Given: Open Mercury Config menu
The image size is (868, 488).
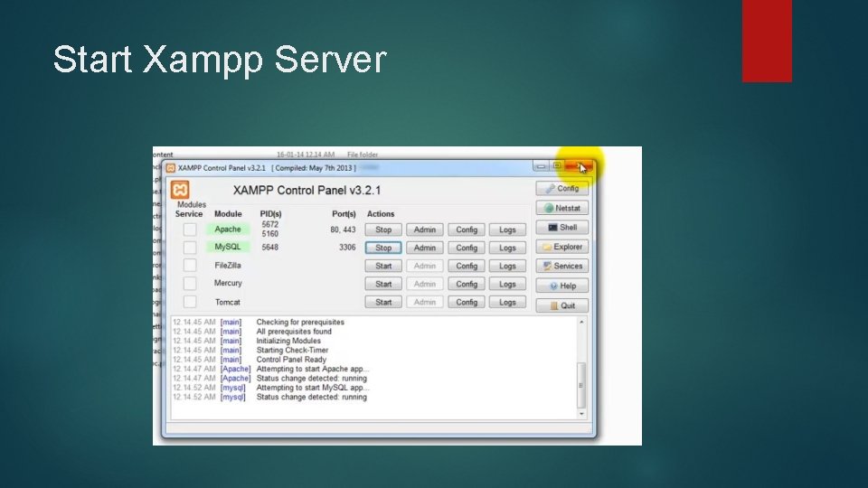Looking at the screenshot, I should tap(467, 284).
